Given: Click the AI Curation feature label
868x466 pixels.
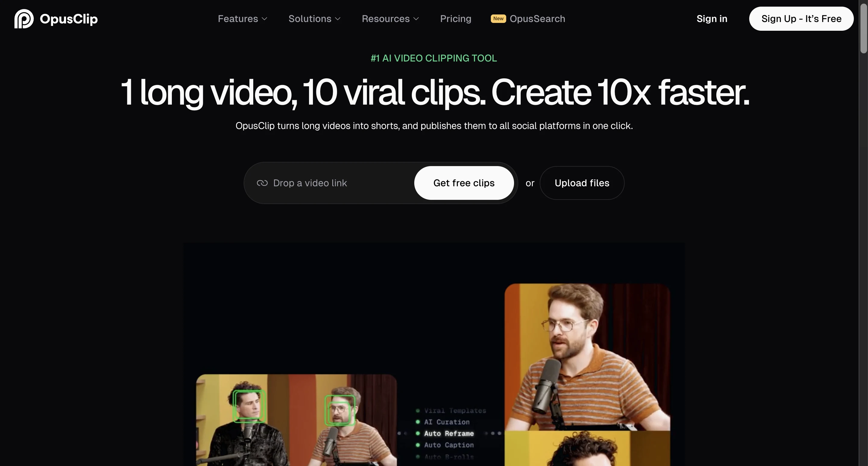Looking at the screenshot, I should 447,422.
